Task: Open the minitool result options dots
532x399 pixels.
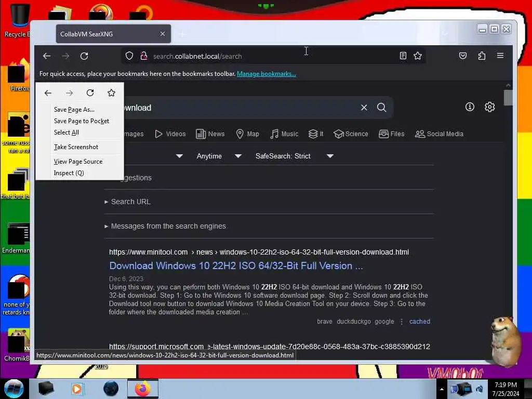Action: click(402, 321)
